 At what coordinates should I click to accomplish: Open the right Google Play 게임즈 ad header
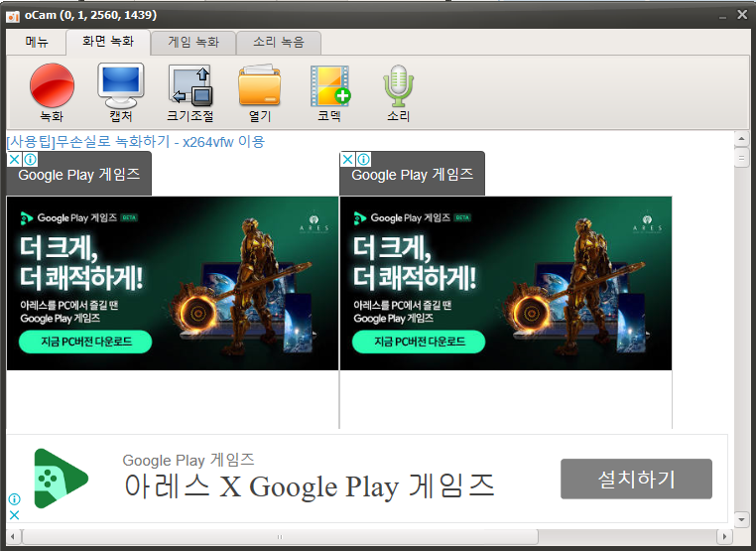[x=413, y=175]
